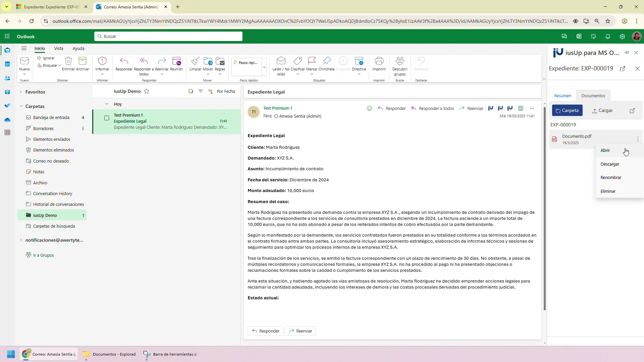Click the Archivar icon in ribbon

pos(82,61)
